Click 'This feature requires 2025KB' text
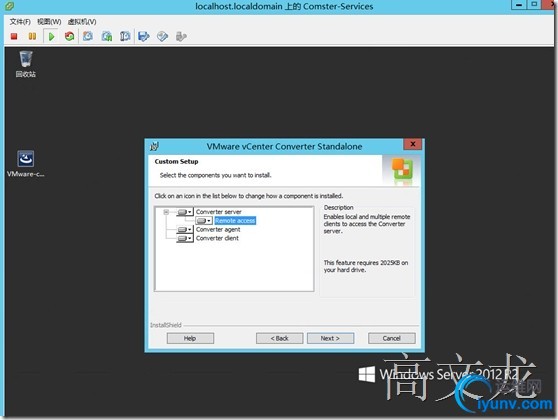Image resolution: width=558 pixels, height=420 pixels. 362,263
